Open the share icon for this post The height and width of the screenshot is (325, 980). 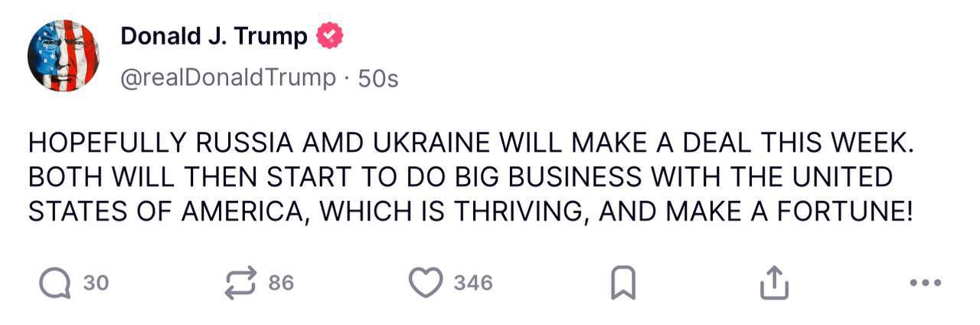point(773,283)
